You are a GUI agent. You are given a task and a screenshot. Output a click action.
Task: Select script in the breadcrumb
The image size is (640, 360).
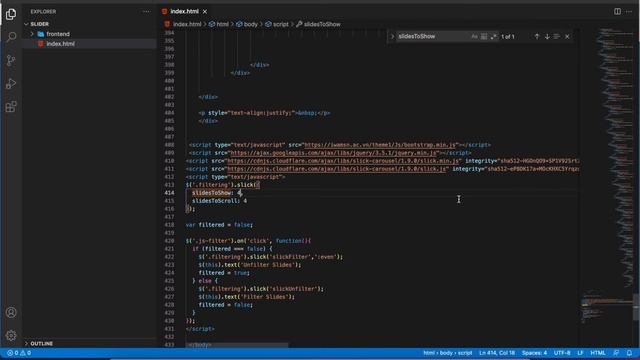[280, 24]
